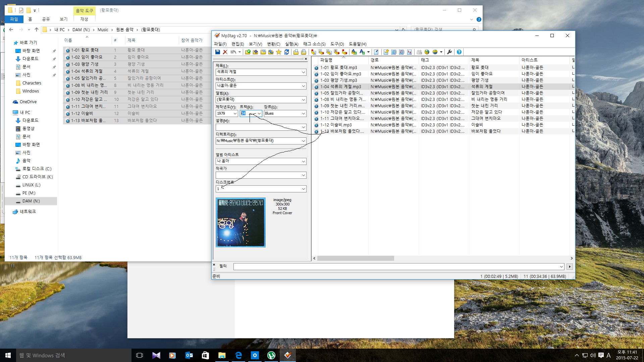Switch to the 재생 tab in Explorer ribbon
644x362 pixels.
(84, 19)
